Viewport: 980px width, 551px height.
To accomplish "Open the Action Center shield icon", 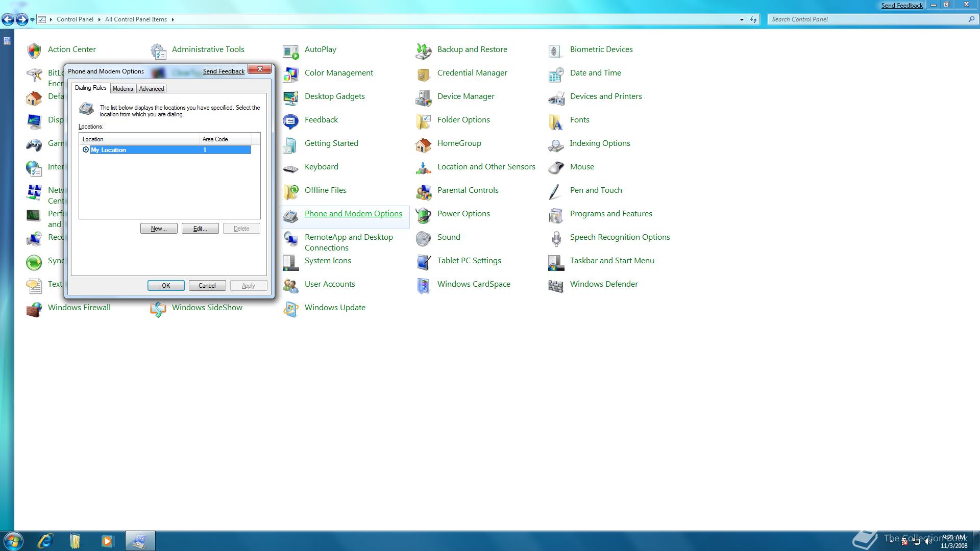I will [34, 51].
